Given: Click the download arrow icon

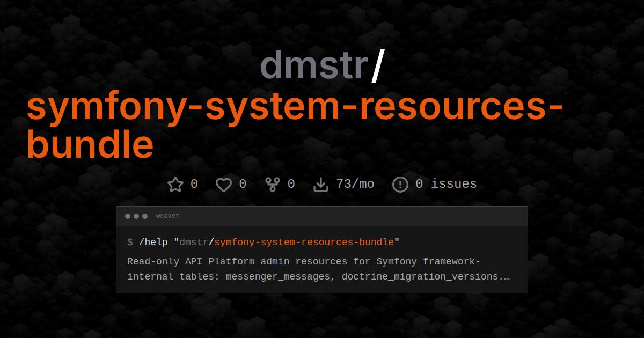Looking at the screenshot, I should pyautogui.click(x=320, y=185).
